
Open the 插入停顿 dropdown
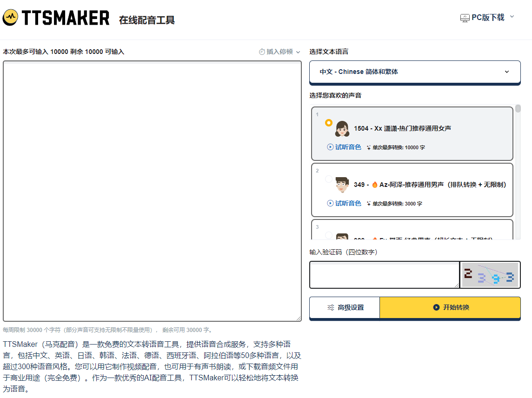pos(279,52)
